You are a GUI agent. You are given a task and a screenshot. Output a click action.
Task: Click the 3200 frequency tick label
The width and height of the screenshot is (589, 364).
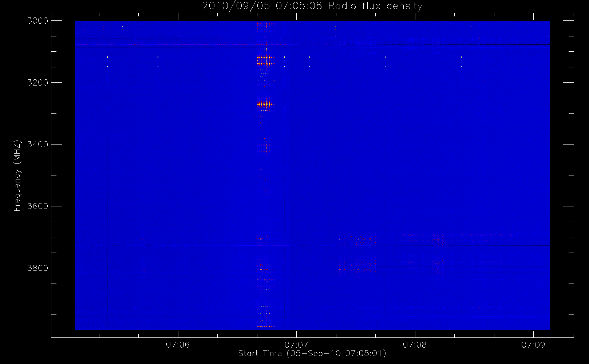38,83
